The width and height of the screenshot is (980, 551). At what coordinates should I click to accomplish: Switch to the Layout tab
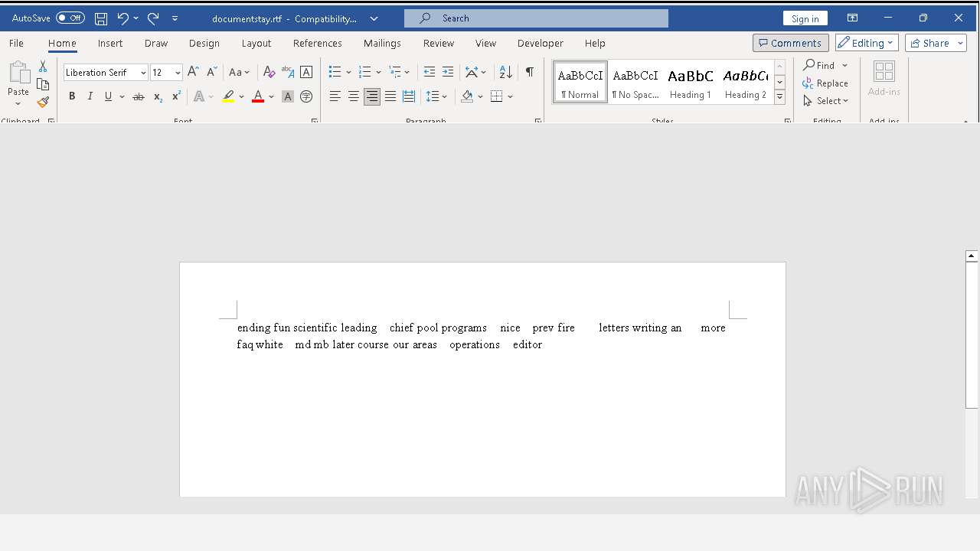point(256,43)
